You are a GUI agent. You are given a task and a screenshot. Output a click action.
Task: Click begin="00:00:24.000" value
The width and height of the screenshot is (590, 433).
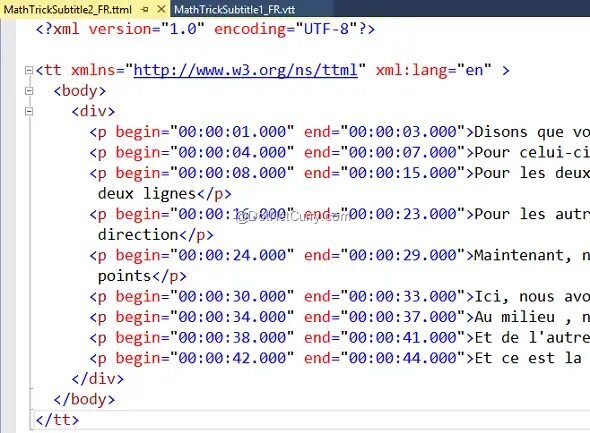pyautogui.click(x=232, y=255)
